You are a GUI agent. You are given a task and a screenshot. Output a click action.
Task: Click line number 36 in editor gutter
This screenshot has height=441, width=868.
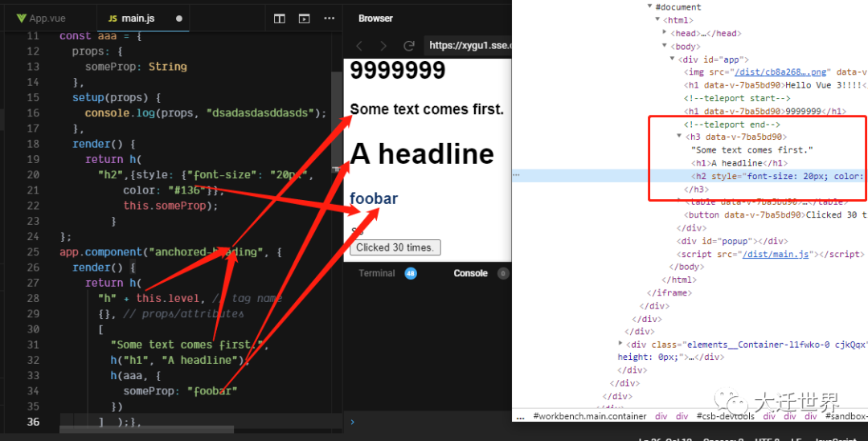coord(33,422)
